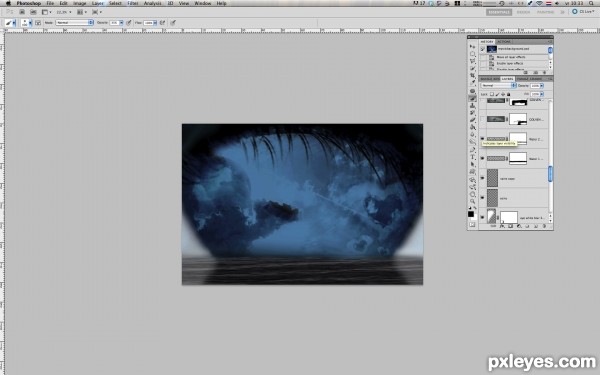Image resolution: width=600 pixels, height=375 pixels.
Task: Open the Window menu
Action: [x=203, y=3]
